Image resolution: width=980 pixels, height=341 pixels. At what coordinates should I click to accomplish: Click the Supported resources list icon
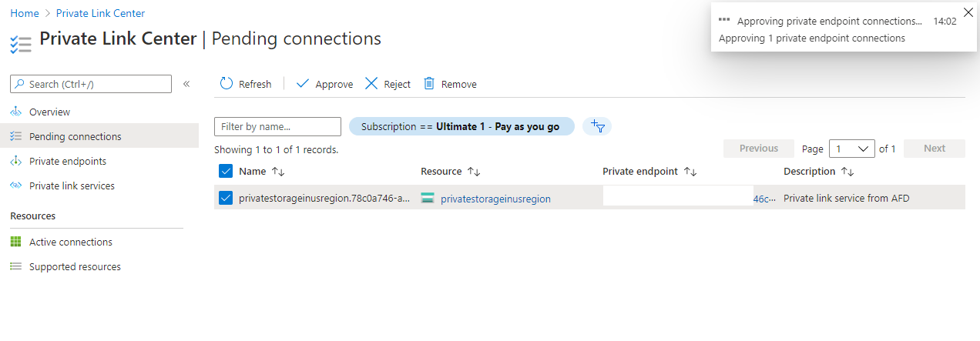(16, 266)
